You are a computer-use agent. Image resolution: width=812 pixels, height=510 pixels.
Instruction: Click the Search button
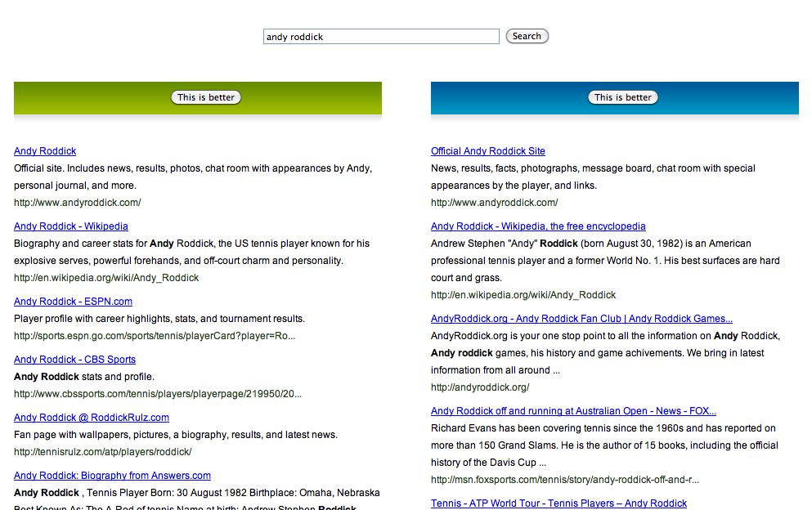click(x=527, y=36)
